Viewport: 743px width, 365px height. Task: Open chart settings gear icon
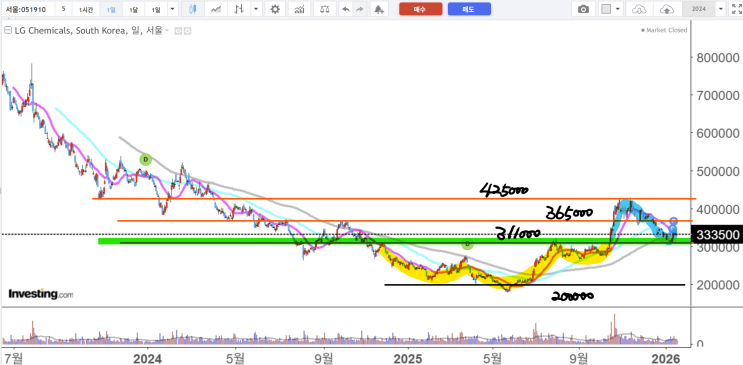(x=275, y=9)
